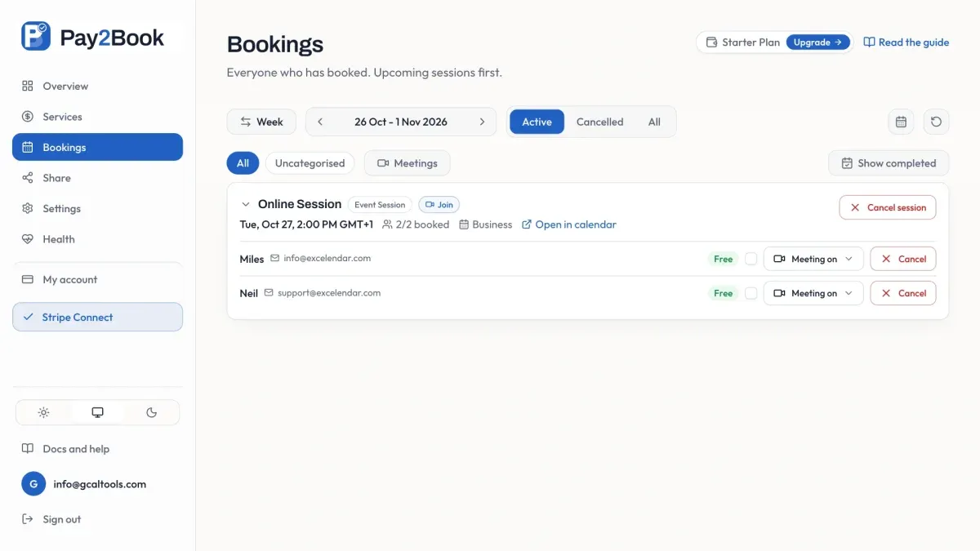Image resolution: width=980 pixels, height=551 pixels.
Task: Filter by Uncategorised chip
Action: tap(310, 163)
